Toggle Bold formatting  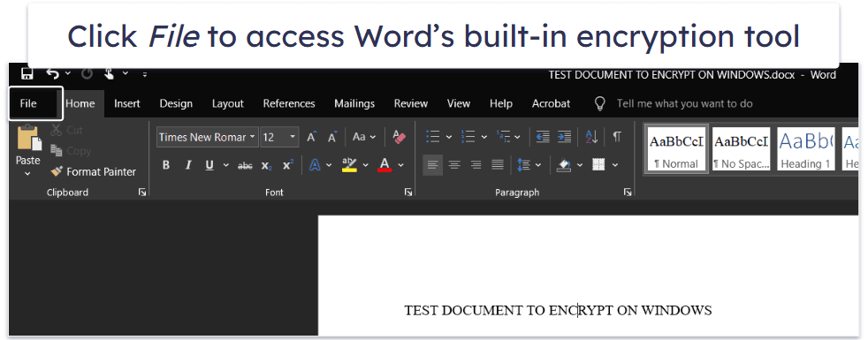coord(166,165)
